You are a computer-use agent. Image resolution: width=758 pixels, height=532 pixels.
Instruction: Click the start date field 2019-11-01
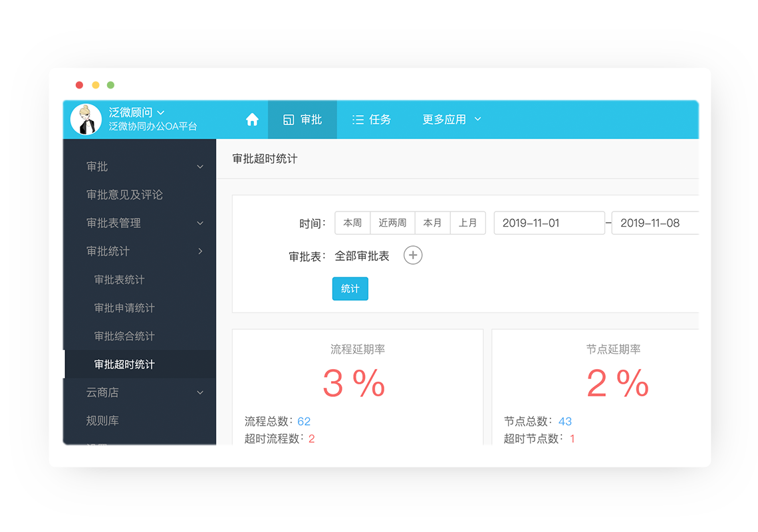pyautogui.click(x=549, y=223)
